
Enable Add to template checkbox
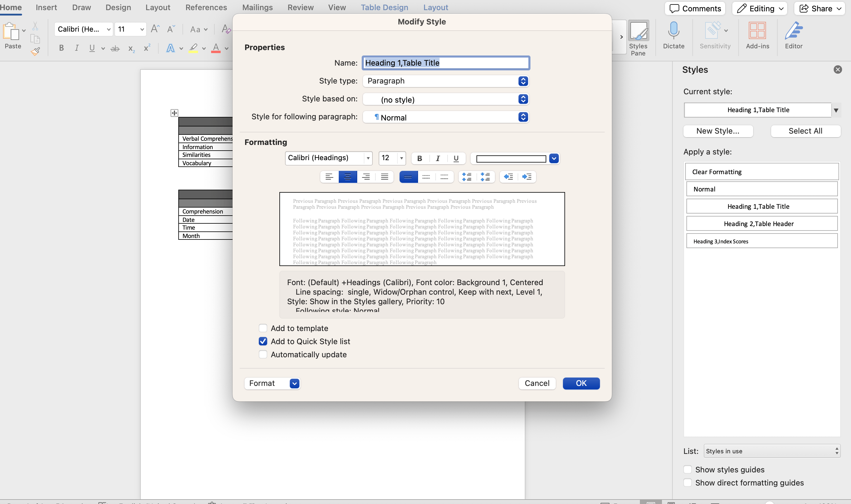263,328
